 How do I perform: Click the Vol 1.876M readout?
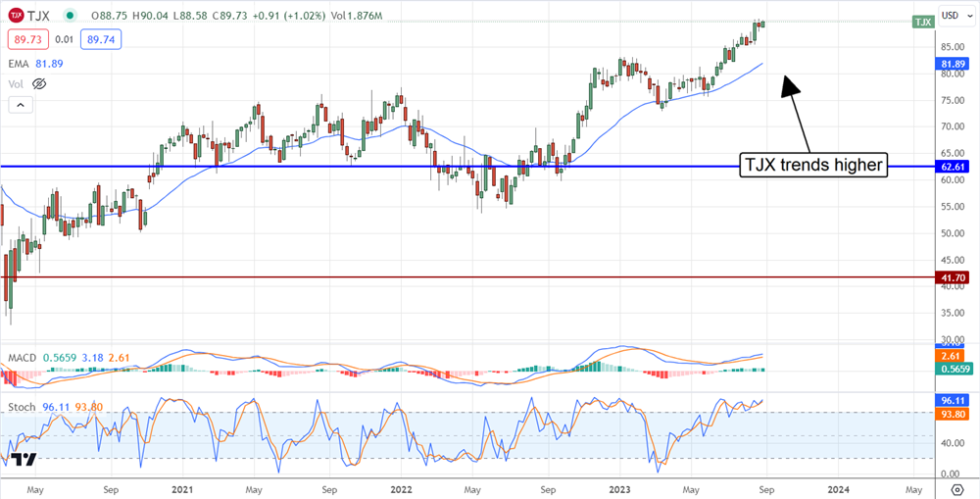point(355,16)
